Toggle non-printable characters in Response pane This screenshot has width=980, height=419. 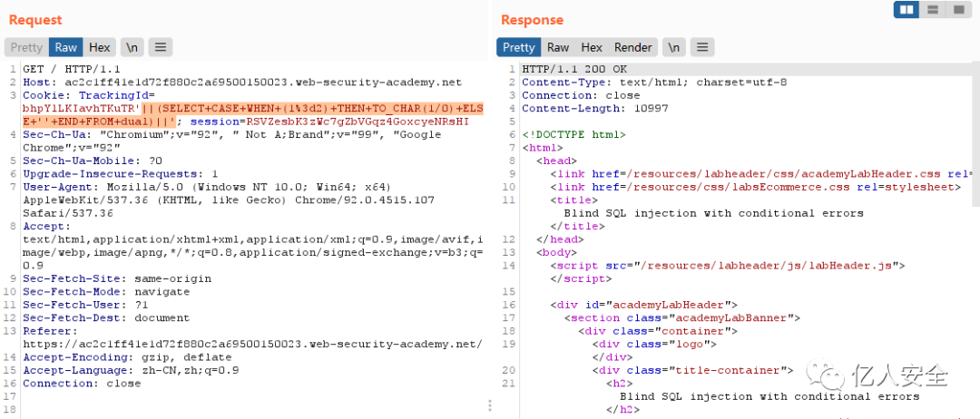(673, 47)
